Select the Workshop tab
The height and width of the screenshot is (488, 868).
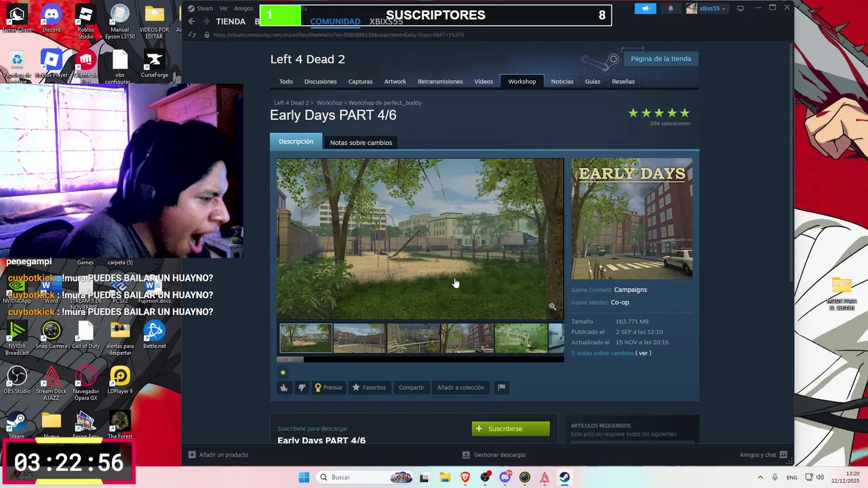(x=522, y=81)
